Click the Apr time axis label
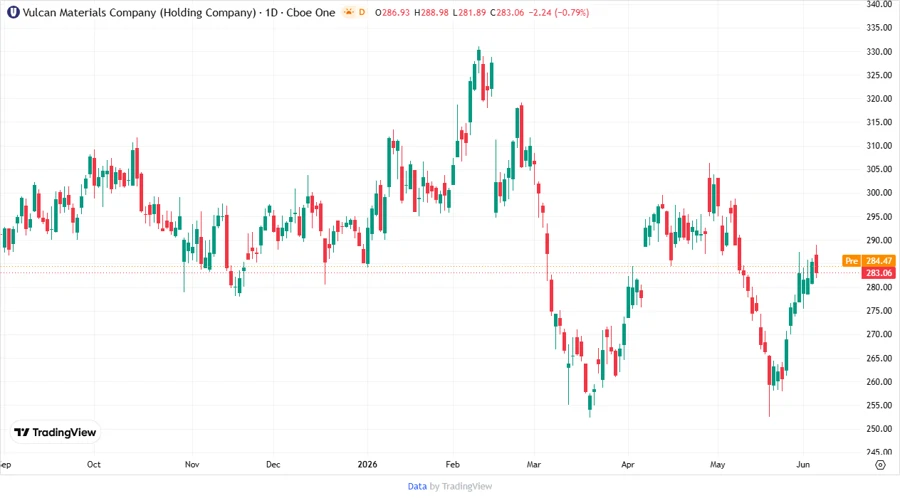Image resolution: width=900 pixels, height=498 pixels. click(x=628, y=464)
